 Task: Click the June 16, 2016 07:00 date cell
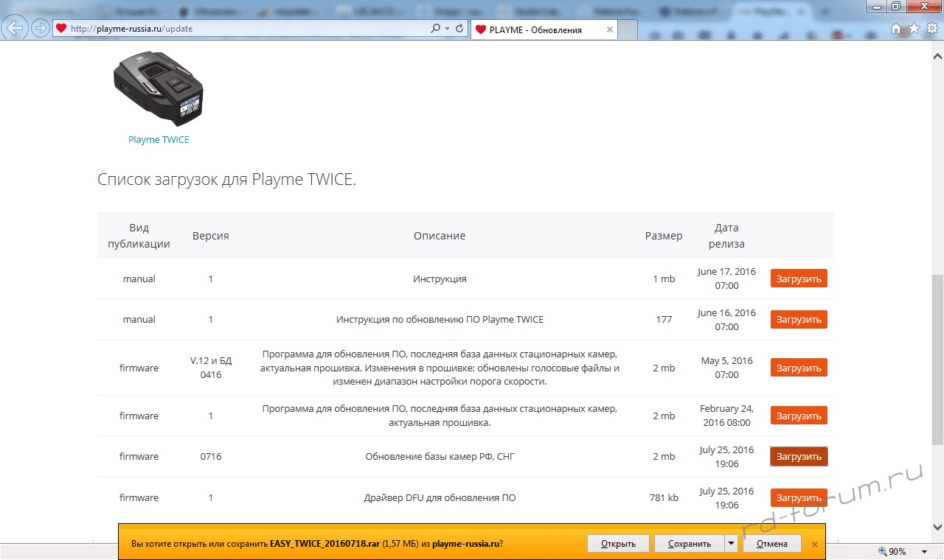click(726, 320)
